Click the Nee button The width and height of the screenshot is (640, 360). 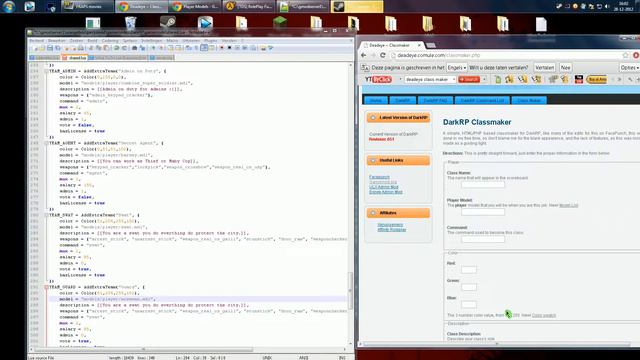tap(565, 67)
